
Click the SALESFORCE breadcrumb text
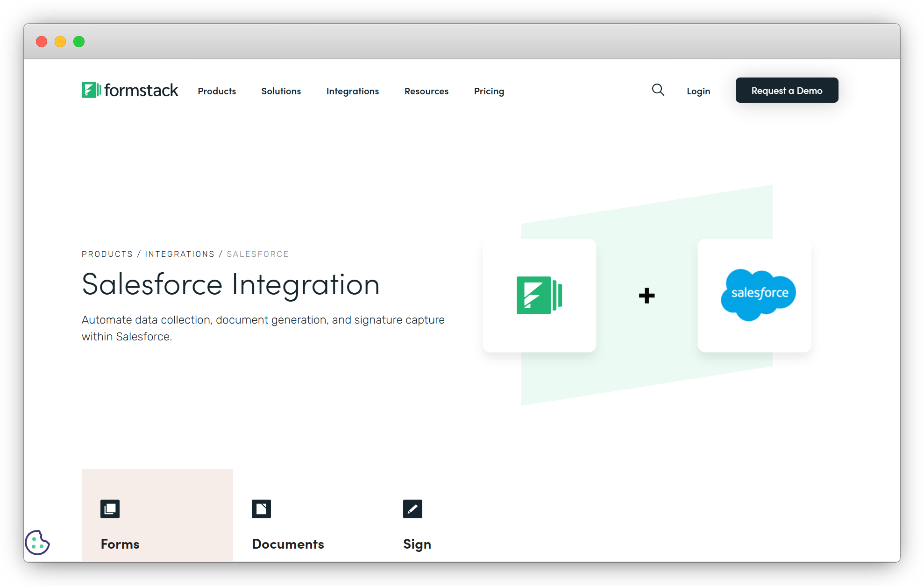coord(259,254)
